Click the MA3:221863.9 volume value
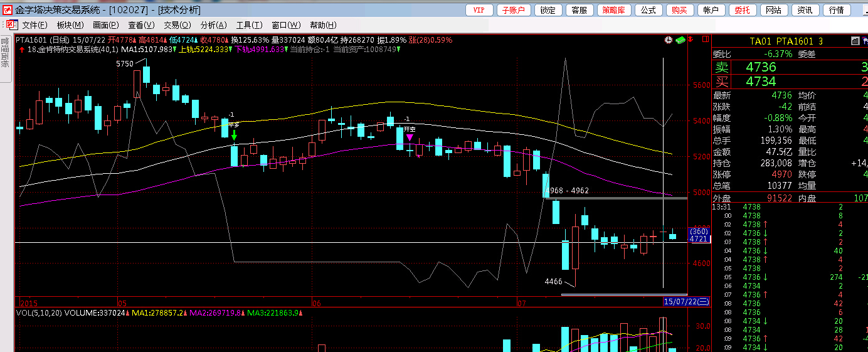 [274, 312]
